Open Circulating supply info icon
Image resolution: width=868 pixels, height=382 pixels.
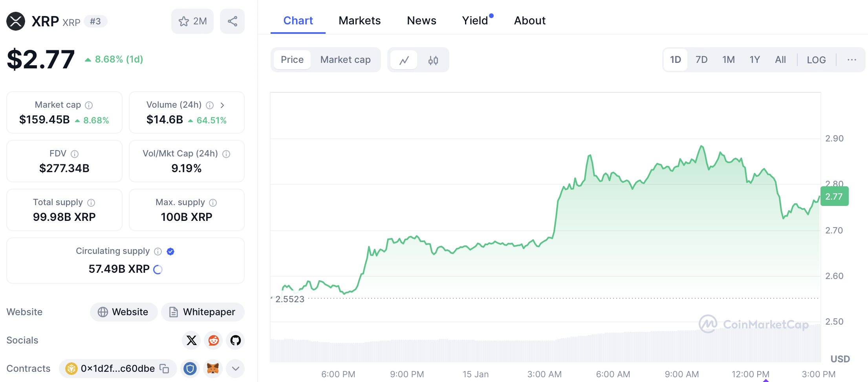click(158, 251)
